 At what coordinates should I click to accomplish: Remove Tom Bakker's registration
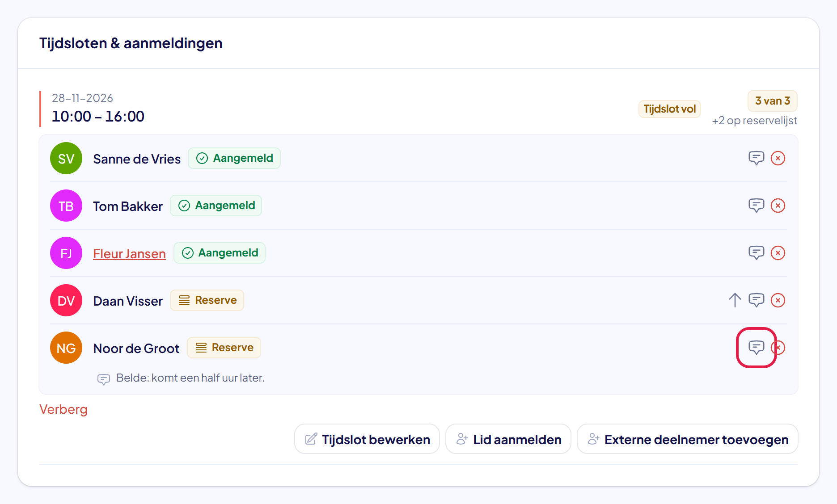point(778,206)
